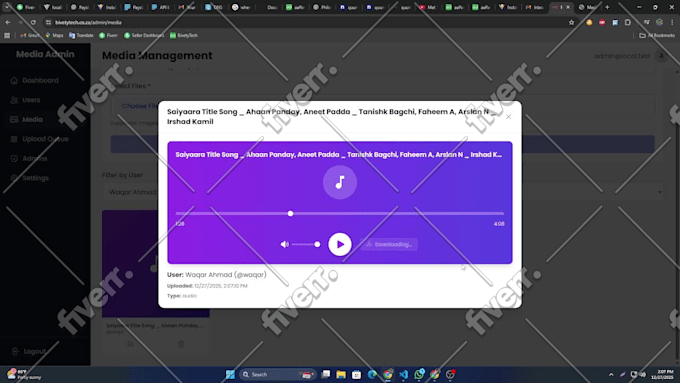Mute audio with the speaker icon
This screenshot has height=383, width=680.
pyautogui.click(x=284, y=245)
